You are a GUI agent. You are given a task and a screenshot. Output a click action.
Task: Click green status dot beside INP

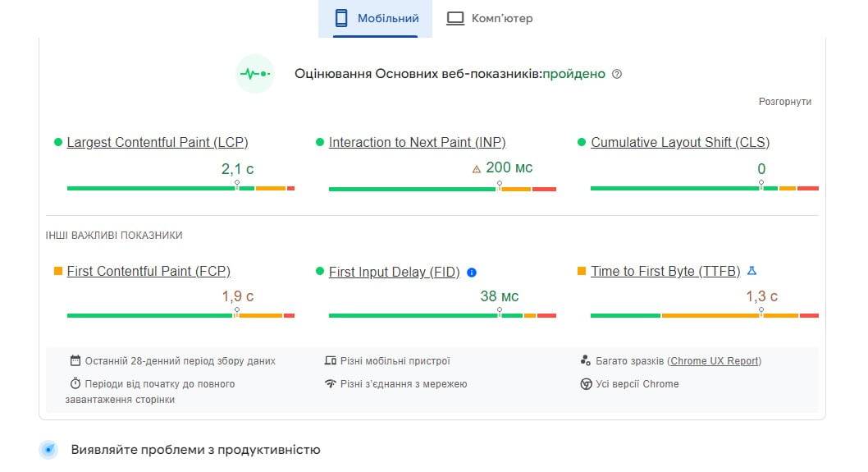pos(319,142)
